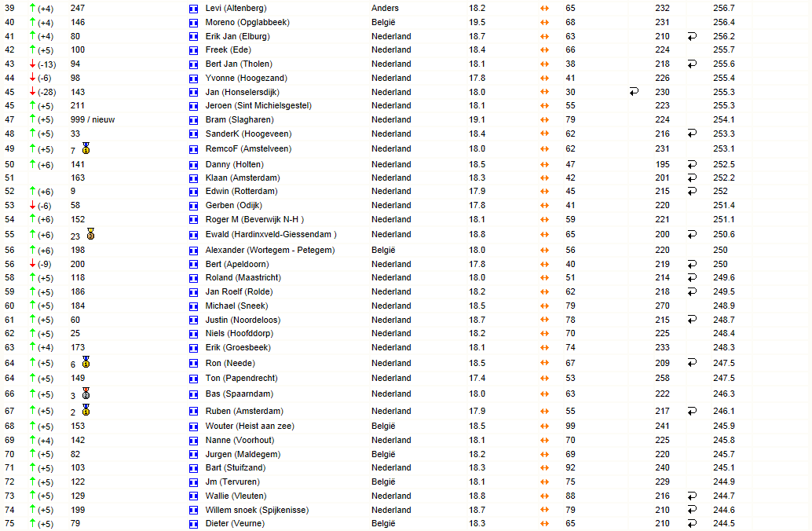The image size is (812, 531).
Task: Select Willem snoek (Spijkenisse) name
Action: point(257,510)
